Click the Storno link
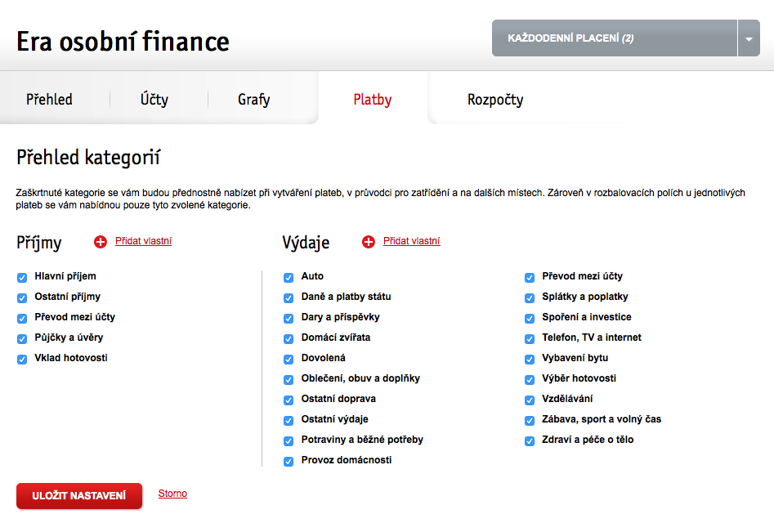Image resolution: width=774 pixels, height=532 pixels. coord(172,494)
